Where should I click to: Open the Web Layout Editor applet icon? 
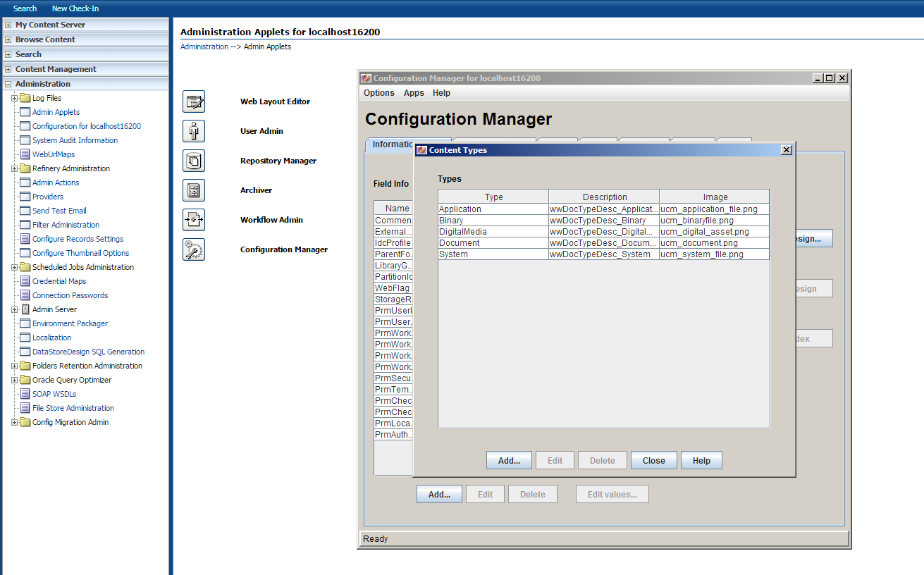(x=194, y=101)
